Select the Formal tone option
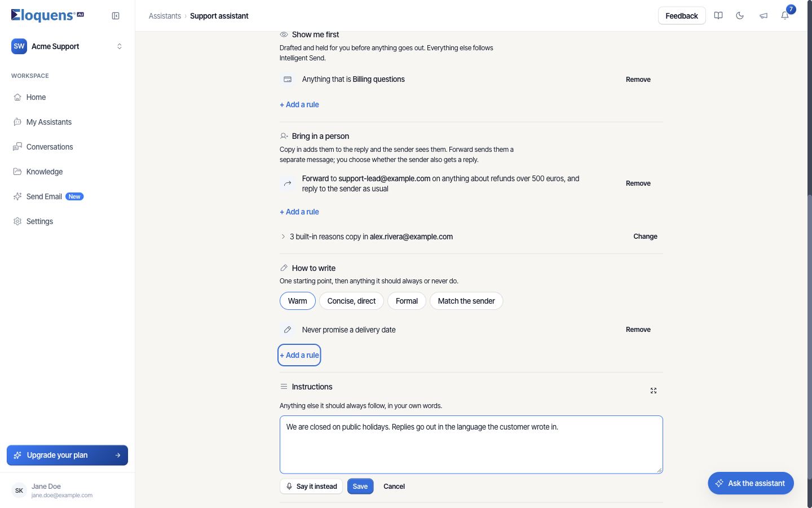The image size is (812, 508). 407,301
